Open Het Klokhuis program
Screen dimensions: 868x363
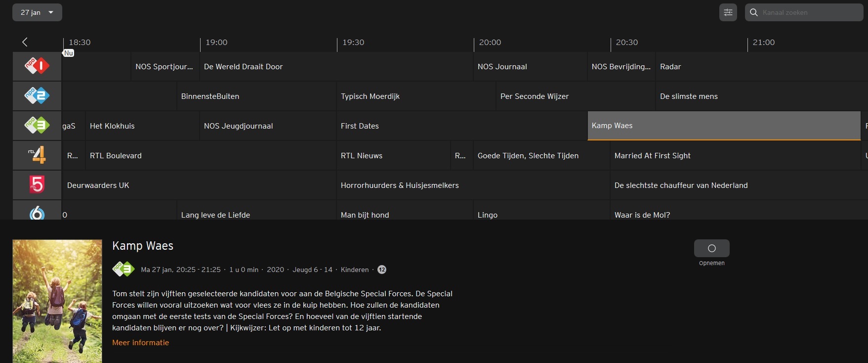142,126
